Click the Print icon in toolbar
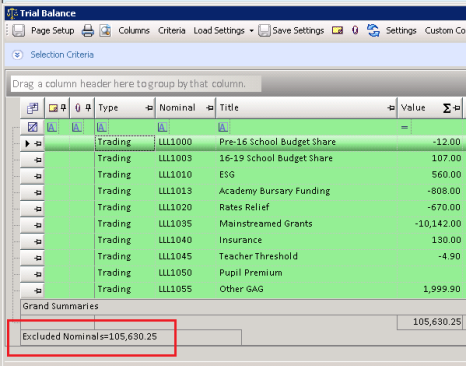Screen dimensions: 466x366 (88, 31)
